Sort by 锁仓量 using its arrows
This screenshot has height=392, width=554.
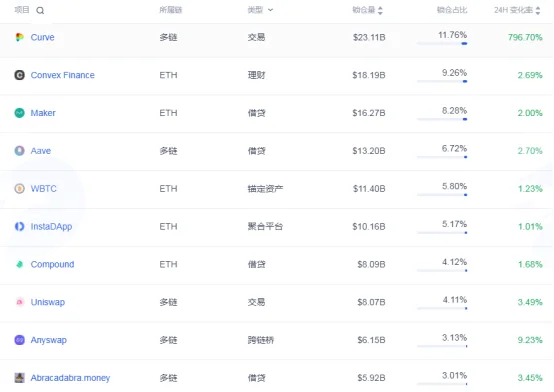380,11
